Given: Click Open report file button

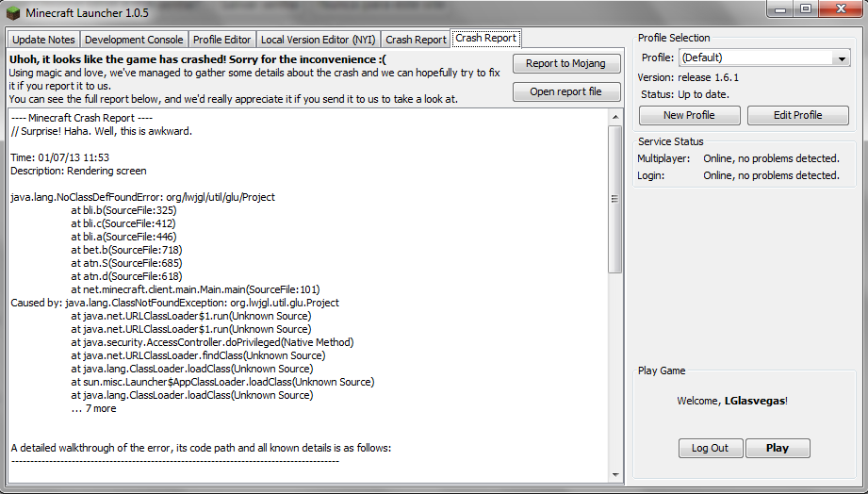Looking at the screenshot, I should tap(565, 92).
